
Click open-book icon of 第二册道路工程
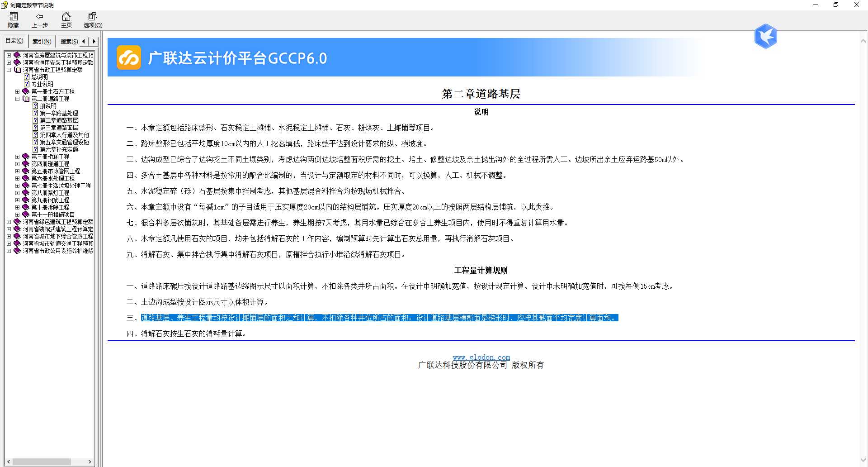[x=26, y=99]
